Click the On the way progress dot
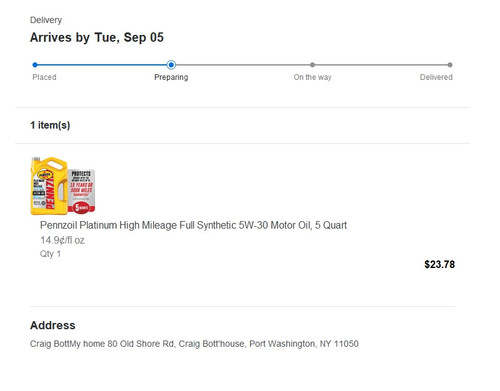Viewport: 500px width, 391px height. coord(312,65)
